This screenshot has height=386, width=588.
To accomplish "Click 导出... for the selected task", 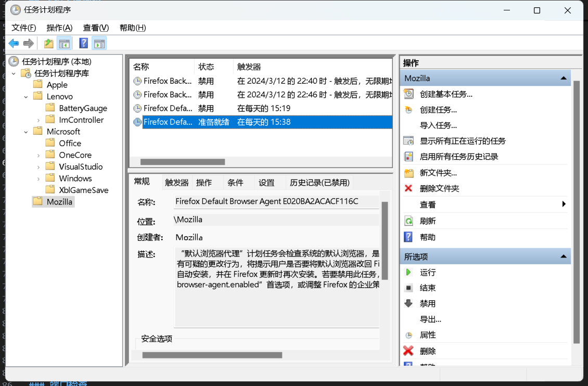I will (x=430, y=319).
